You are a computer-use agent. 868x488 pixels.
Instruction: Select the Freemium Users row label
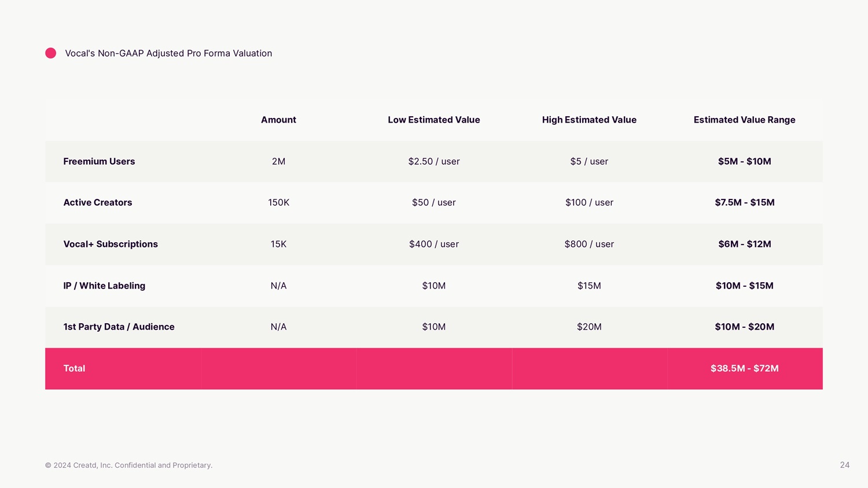(x=99, y=161)
